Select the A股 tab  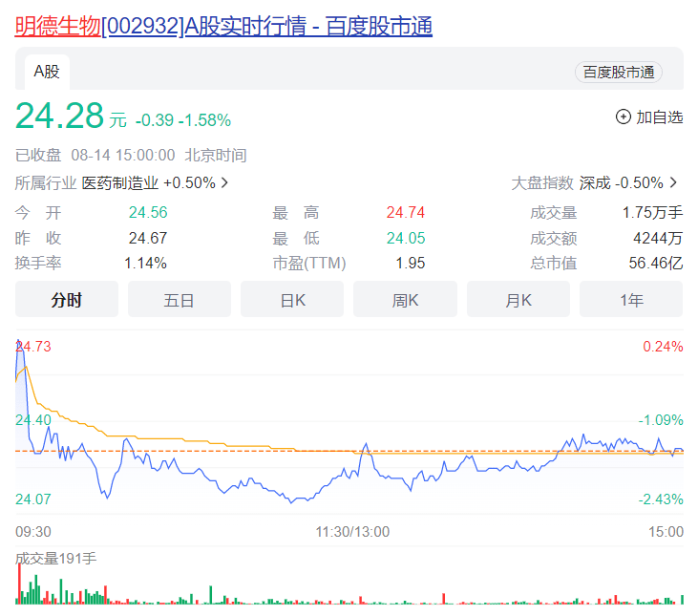(x=47, y=72)
